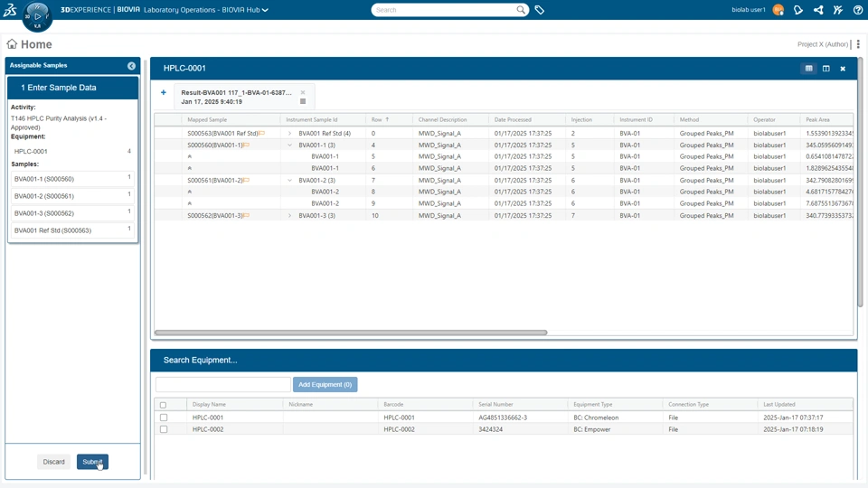This screenshot has height=488, width=868.
Task: Open the 3DEXPERIENCE compass
Action: (x=37, y=16)
